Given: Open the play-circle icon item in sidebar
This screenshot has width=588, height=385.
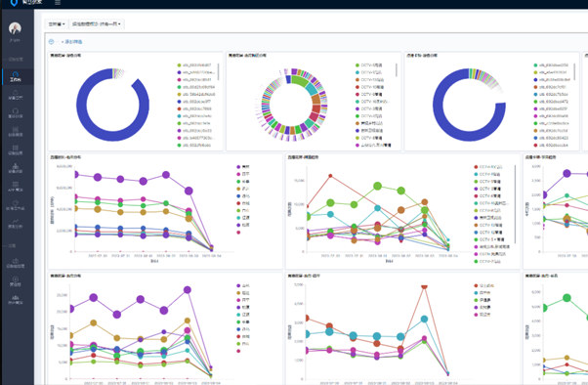Looking at the screenshot, I should coord(16,279).
